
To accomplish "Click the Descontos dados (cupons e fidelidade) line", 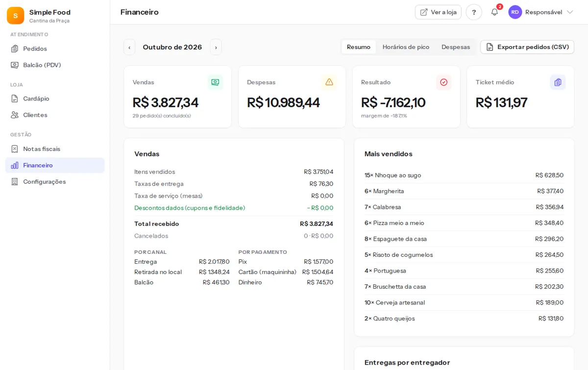I will 234,208.
